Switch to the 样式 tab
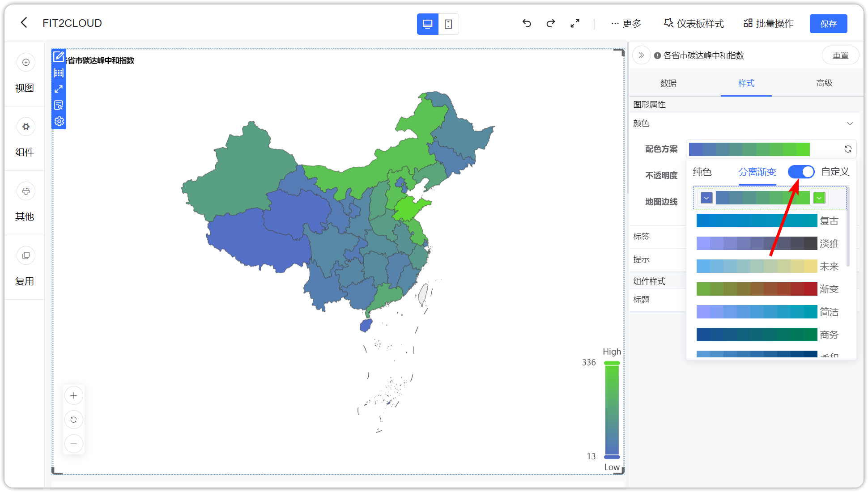Image resolution: width=868 pixels, height=492 pixels. [x=746, y=83]
